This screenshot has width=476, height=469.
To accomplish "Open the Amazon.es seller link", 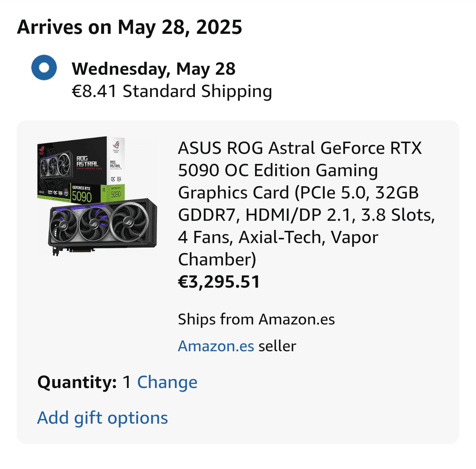I will point(216,346).
